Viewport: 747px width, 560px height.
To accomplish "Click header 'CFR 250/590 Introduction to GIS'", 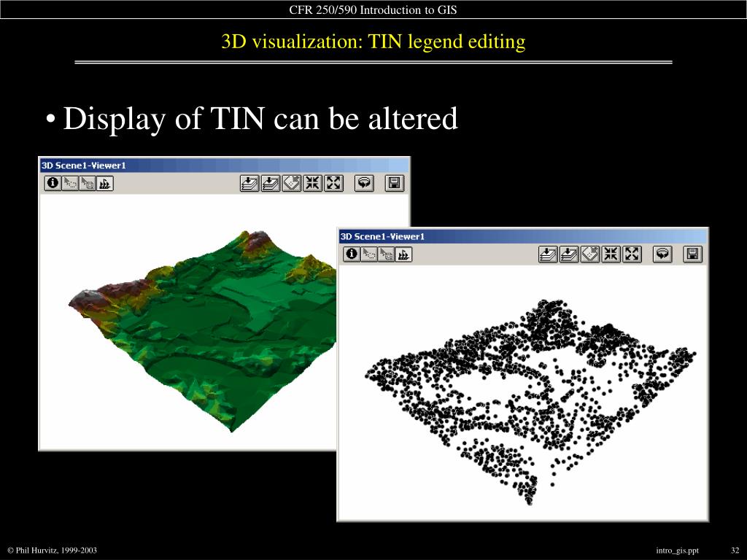I will pos(373,9).
